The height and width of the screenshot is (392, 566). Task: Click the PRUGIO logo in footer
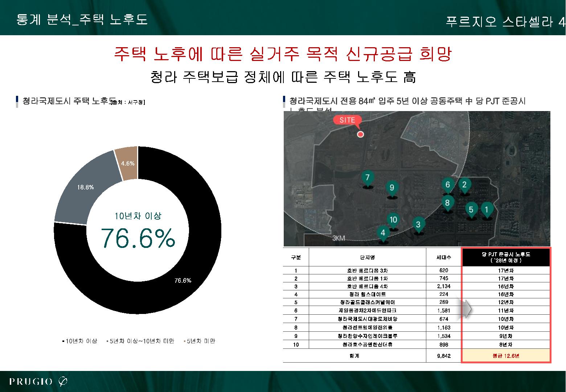click(x=38, y=381)
